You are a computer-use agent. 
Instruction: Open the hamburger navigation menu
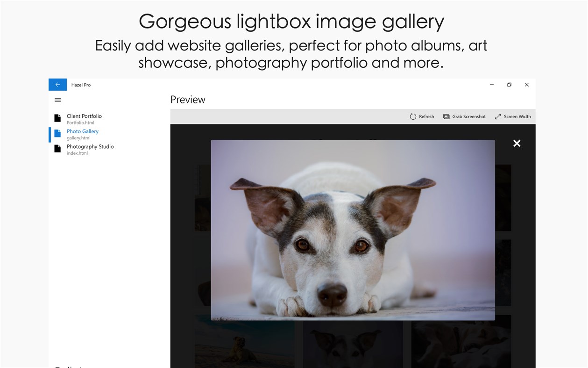click(x=58, y=100)
